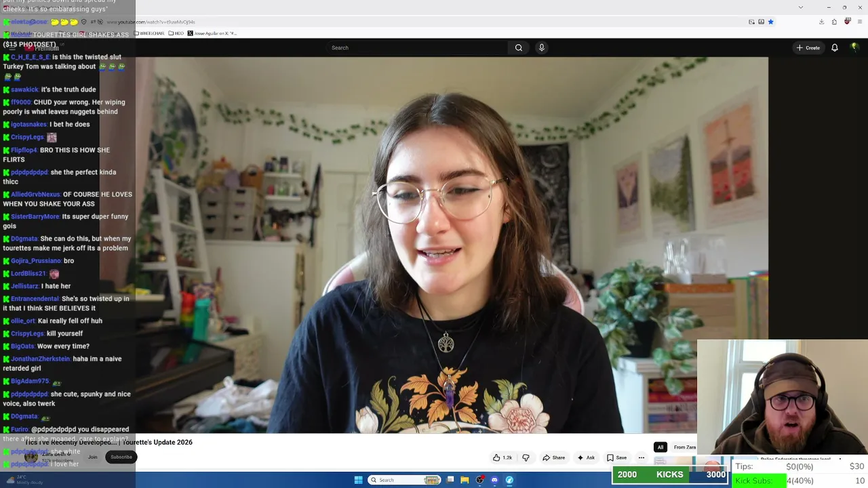Open the more actions three-dot menu
This screenshot has width=868, height=488.
tap(642, 457)
